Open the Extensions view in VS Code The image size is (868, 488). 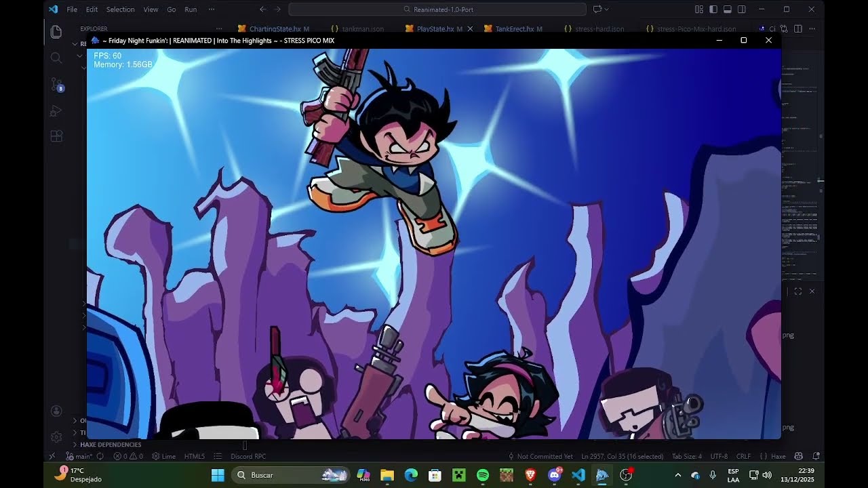point(56,136)
